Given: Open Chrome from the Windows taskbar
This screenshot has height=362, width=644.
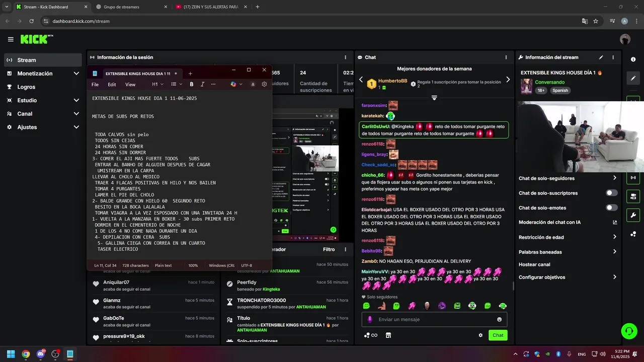Looking at the screenshot, I should (26, 354).
